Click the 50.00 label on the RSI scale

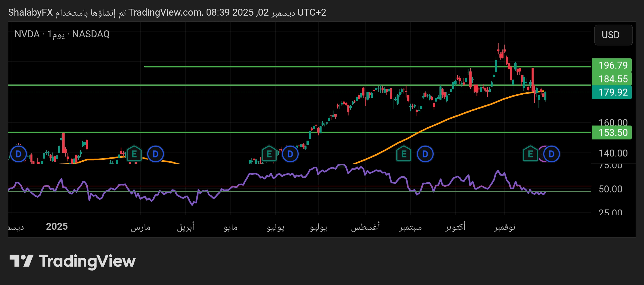[610, 189]
